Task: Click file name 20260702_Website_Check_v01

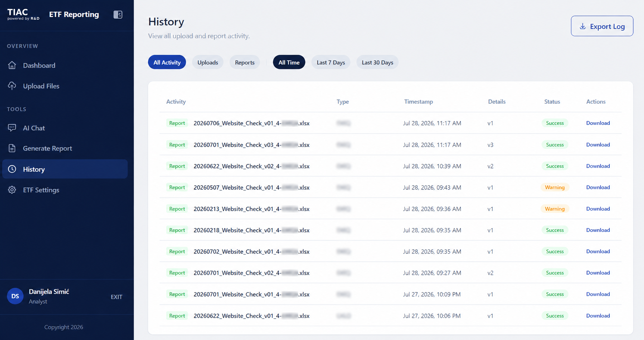Action: [x=251, y=252]
